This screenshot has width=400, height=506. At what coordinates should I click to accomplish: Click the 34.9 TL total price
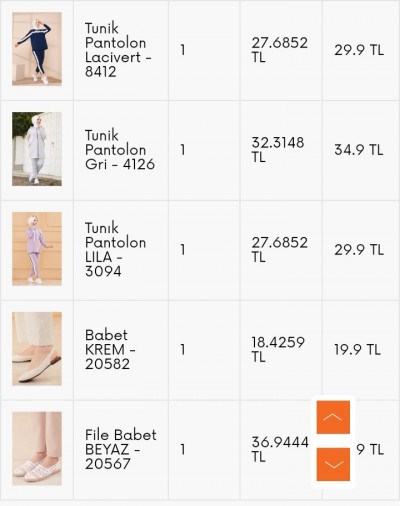point(359,150)
